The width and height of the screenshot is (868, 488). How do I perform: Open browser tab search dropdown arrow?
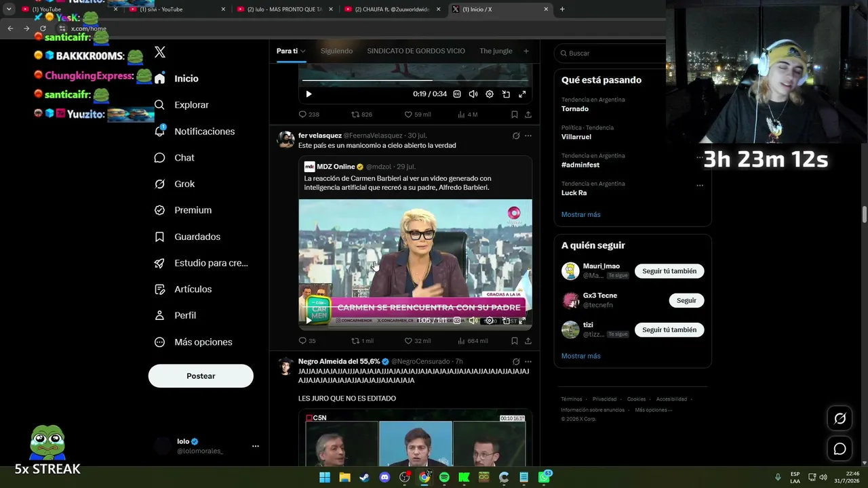9,9
